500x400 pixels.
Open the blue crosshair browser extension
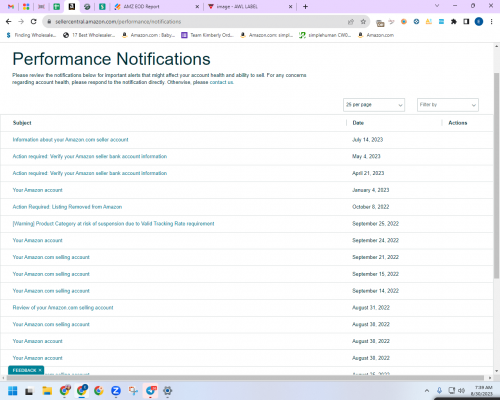click(416, 22)
